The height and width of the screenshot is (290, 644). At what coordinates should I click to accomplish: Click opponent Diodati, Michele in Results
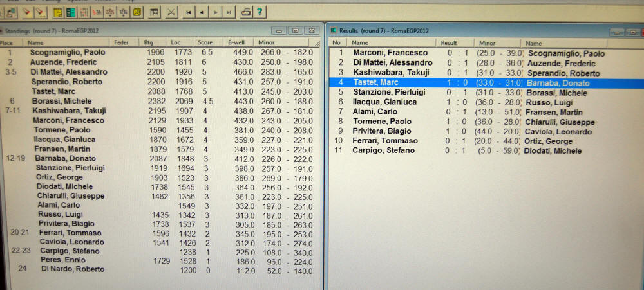(553, 151)
